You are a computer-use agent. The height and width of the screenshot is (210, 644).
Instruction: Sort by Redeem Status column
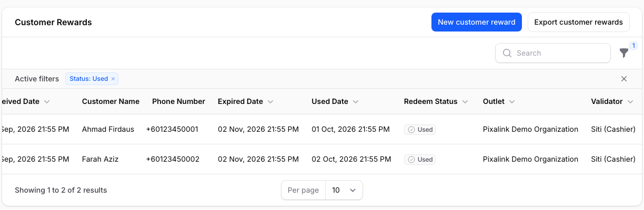(x=436, y=101)
